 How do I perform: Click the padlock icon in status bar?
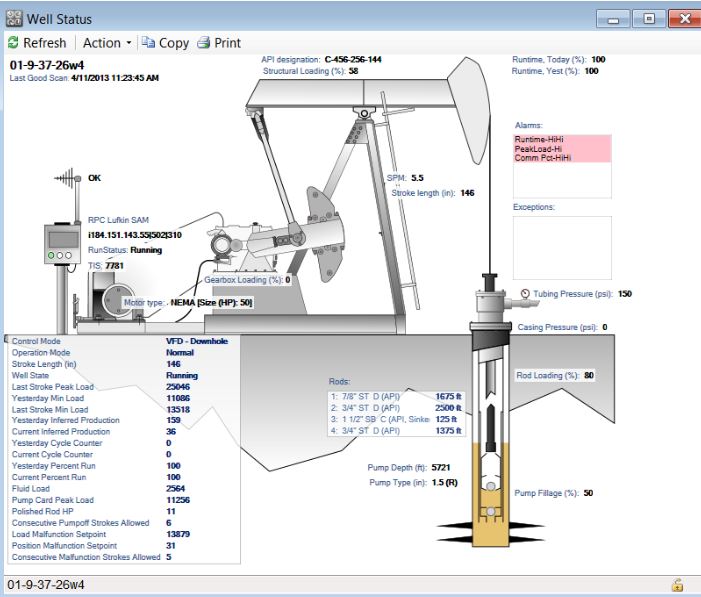[x=678, y=584]
